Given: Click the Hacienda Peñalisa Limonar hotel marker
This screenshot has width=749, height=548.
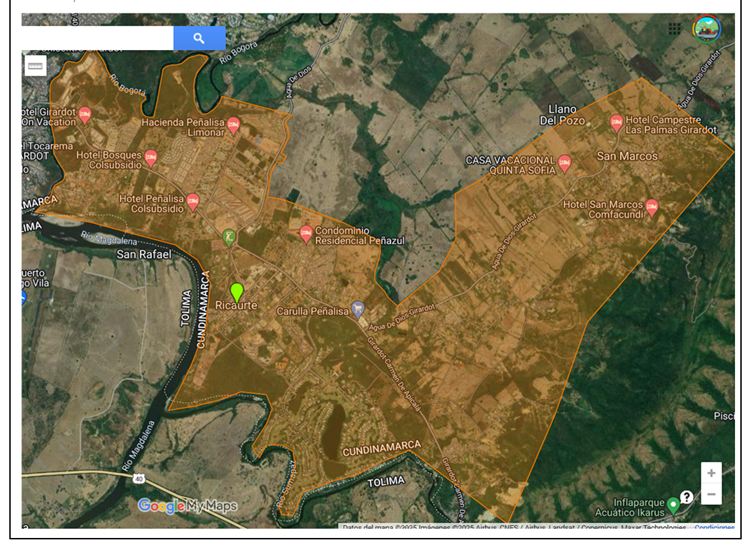Looking at the screenshot, I should 233,125.
